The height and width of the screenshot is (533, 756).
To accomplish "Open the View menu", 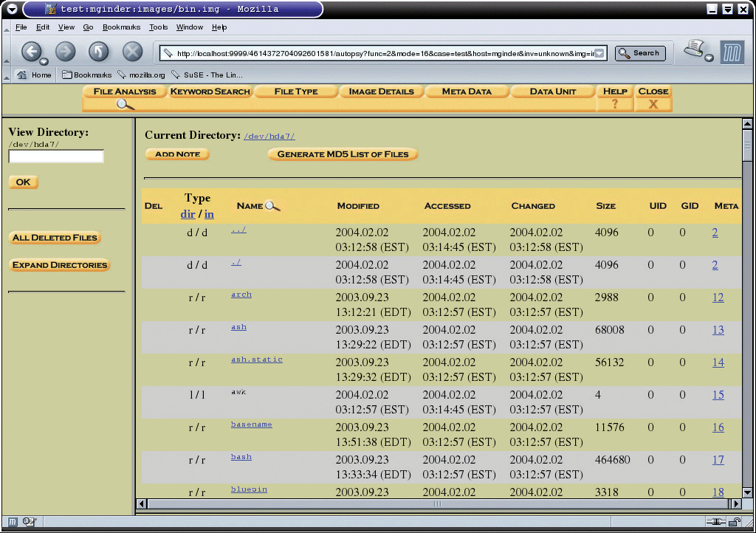I will [x=66, y=27].
